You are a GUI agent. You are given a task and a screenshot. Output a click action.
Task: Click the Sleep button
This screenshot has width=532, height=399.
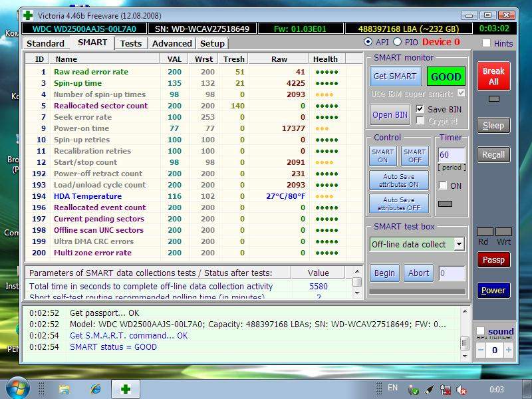click(493, 126)
